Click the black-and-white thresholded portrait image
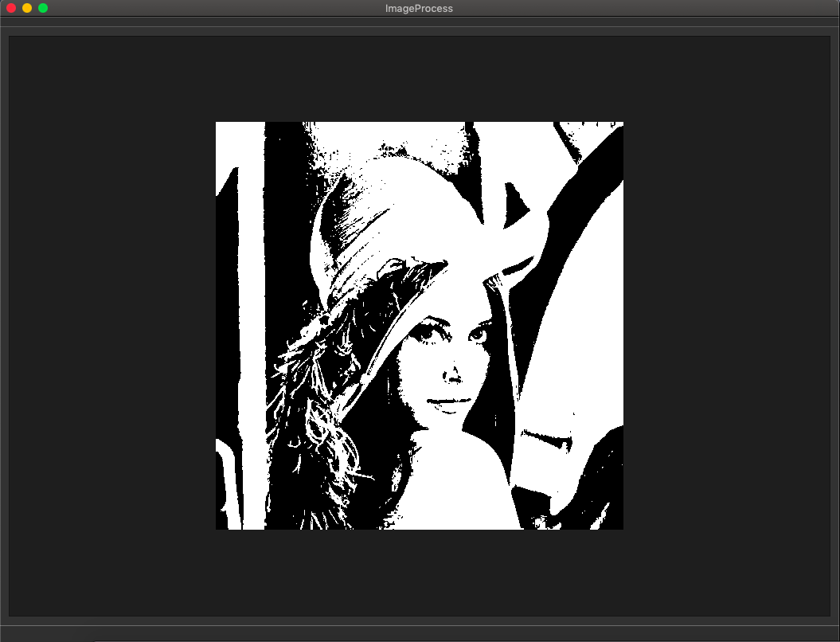The height and width of the screenshot is (642, 840). click(x=420, y=326)
